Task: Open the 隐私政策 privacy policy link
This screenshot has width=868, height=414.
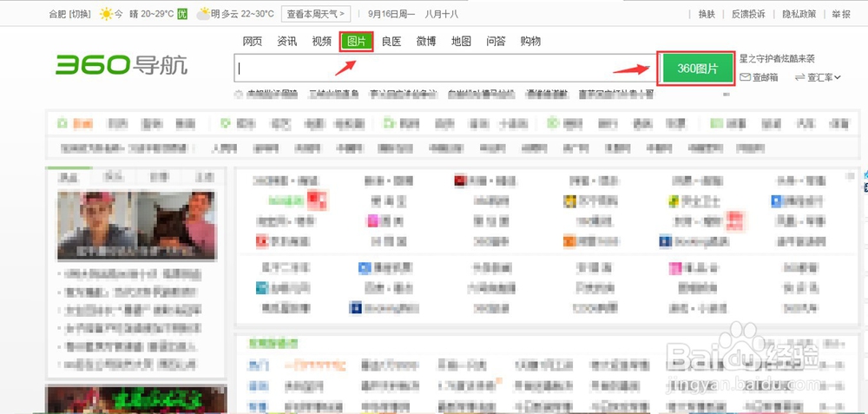Action: click(x=799, y=14)
